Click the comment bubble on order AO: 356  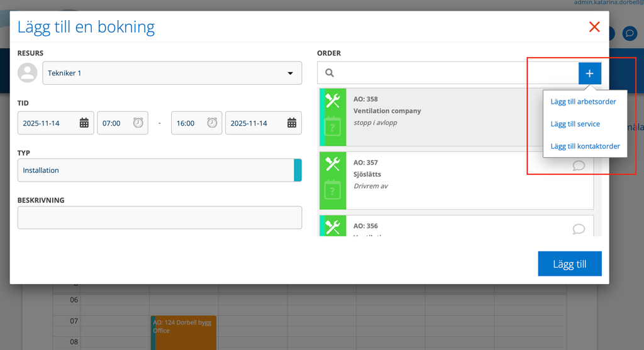(x=579, y=229)
